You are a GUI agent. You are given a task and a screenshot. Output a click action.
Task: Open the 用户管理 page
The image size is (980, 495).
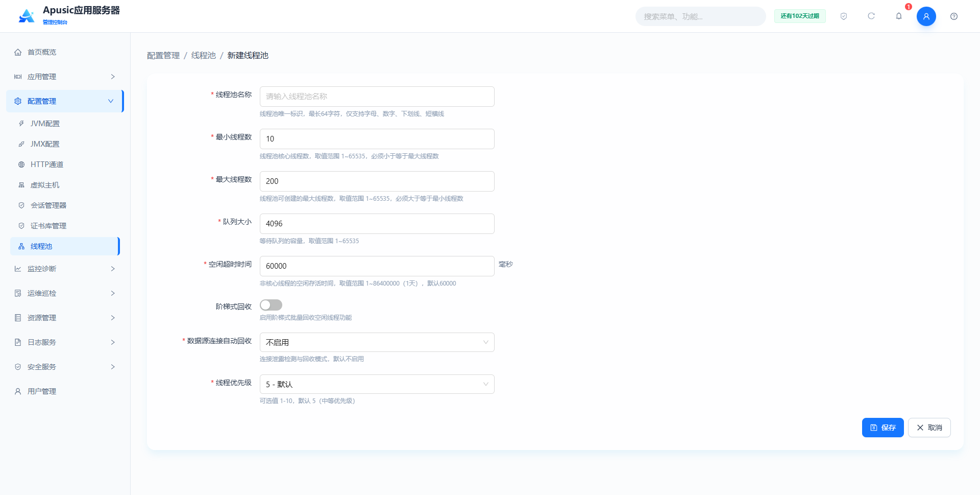pyautogui.click(x=65, y=391)
